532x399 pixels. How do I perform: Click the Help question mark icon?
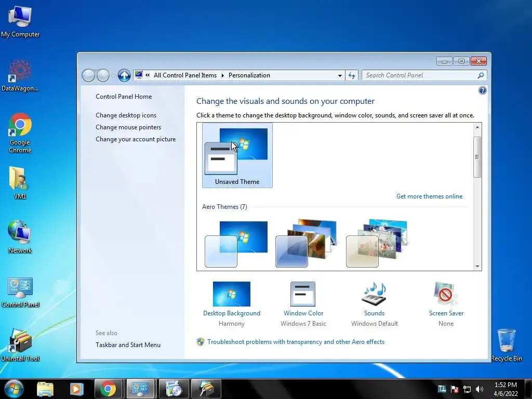point(482,90)
